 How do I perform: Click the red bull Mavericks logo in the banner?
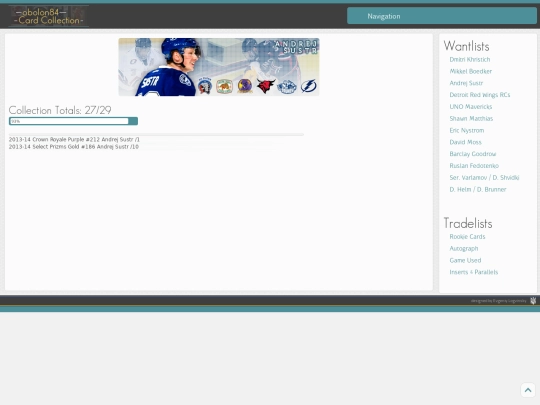(x=266, y=86)
